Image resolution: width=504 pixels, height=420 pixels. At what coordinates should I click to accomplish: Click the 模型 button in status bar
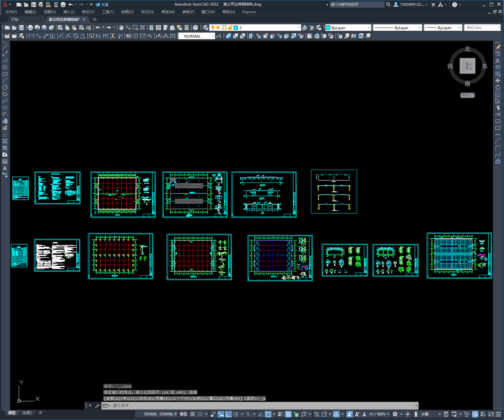184,414
